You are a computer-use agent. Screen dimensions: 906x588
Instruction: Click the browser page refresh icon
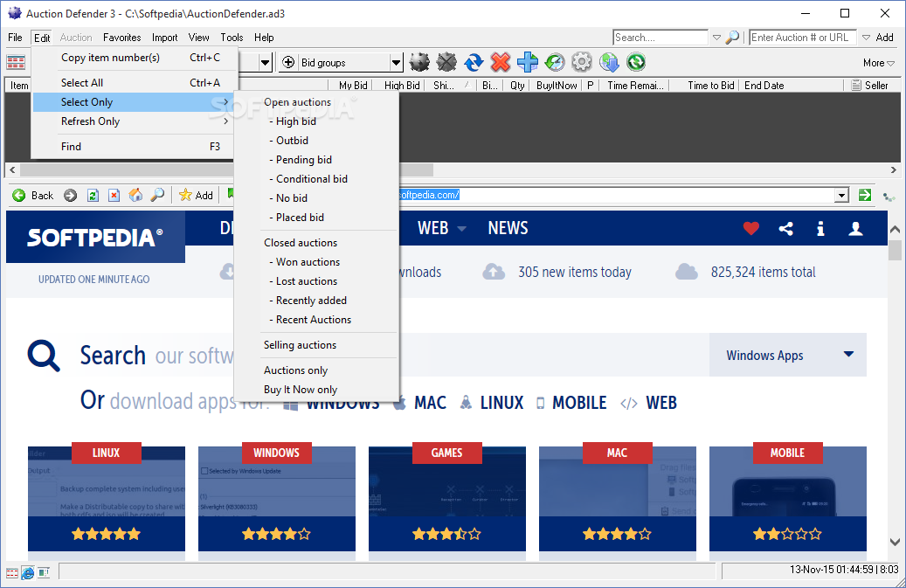[x=93, y=195]
